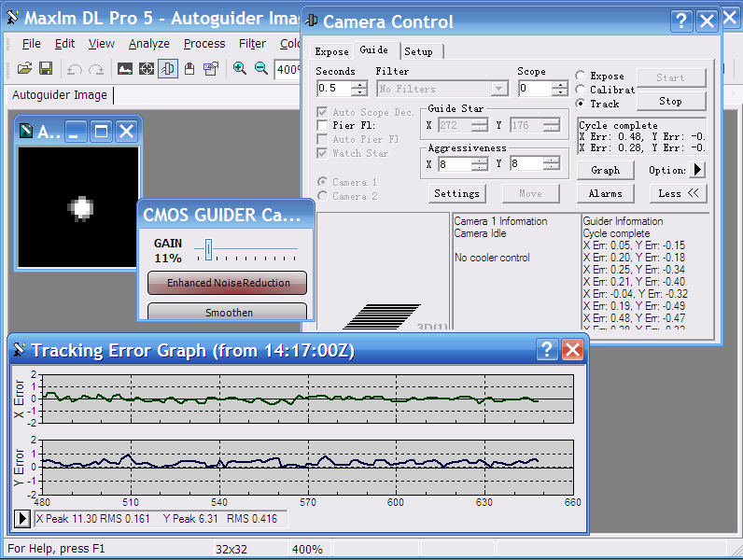Select the Camera 1 radio button
The width and height of the screenshot is (743, 560).
pyautogui.click(x=323, y=182)
